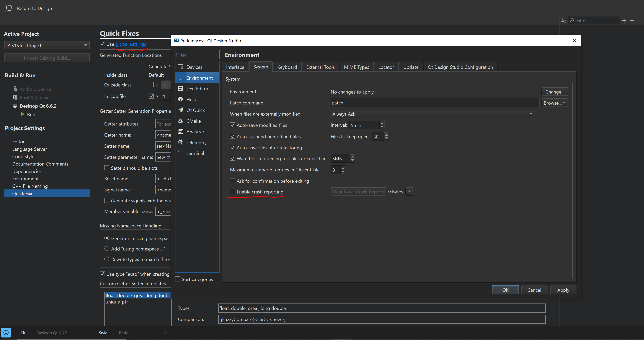Select the Terminal category icon
The image size is (644, 340).
(x=180, y=153)
